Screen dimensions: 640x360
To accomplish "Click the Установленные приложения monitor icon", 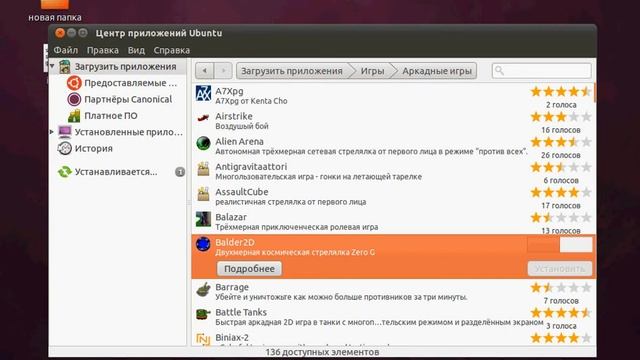I will click(65, 132).
